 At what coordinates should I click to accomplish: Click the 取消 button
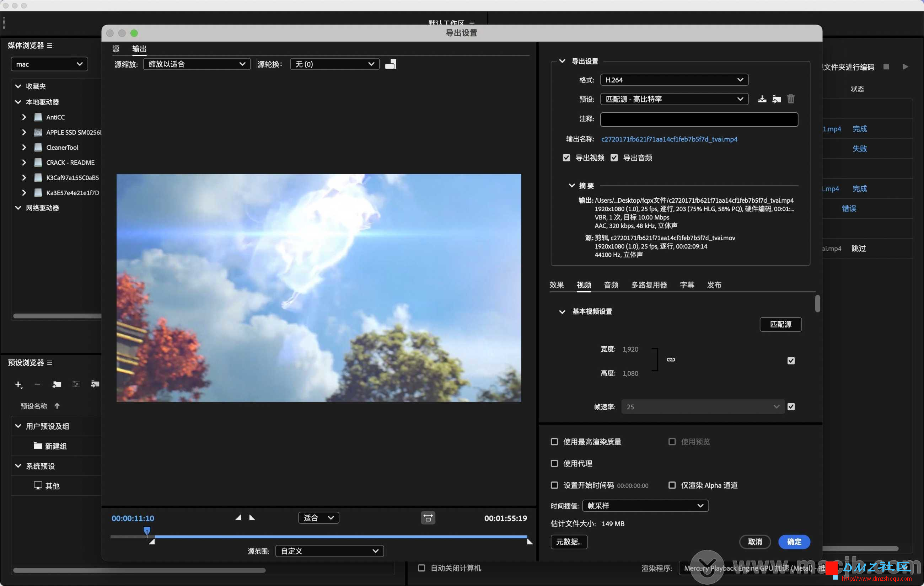pyautogui.click(x=755, y=542)
